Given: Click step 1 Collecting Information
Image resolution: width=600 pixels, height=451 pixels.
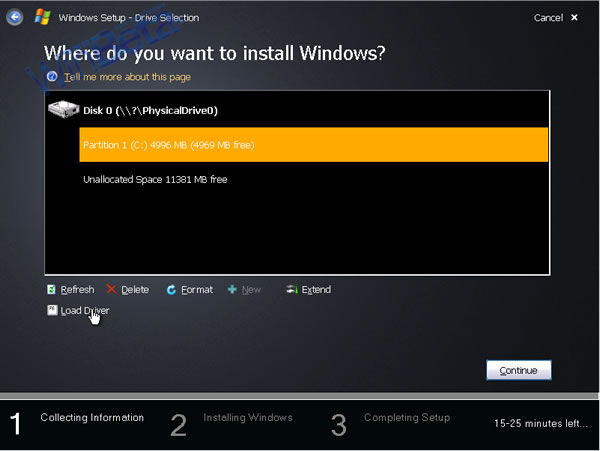Looking at the screenshot, I should (91, 418).
